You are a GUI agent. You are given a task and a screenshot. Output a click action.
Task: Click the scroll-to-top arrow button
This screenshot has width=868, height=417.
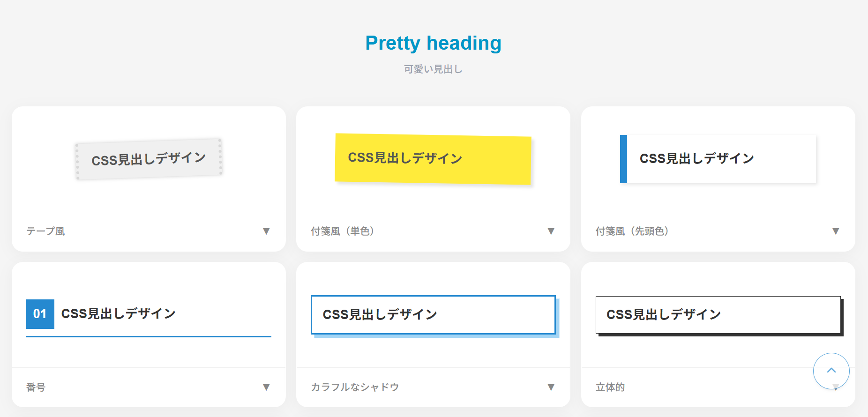(x=831, y=371)
